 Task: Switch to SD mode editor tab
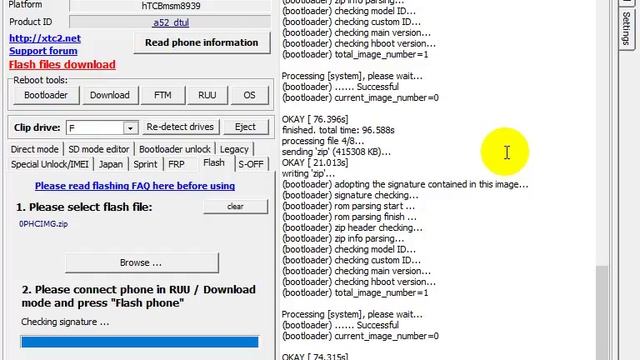pos(99,149)
